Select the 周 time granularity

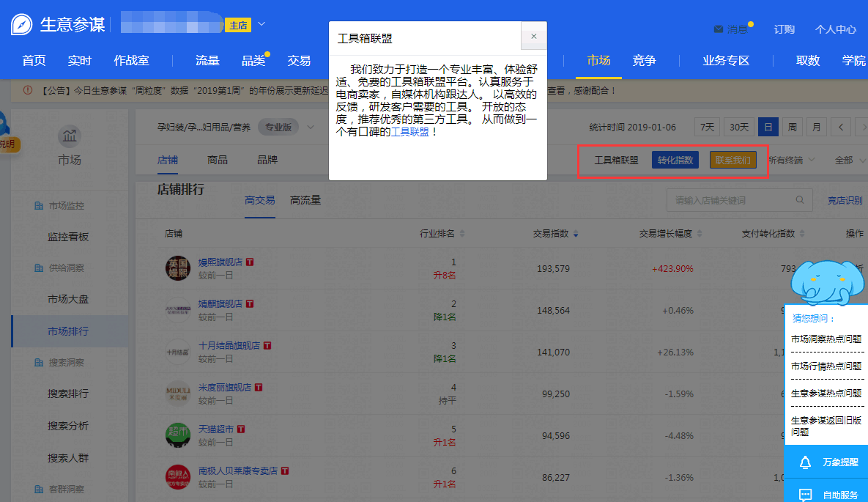[x=792, y=127]
